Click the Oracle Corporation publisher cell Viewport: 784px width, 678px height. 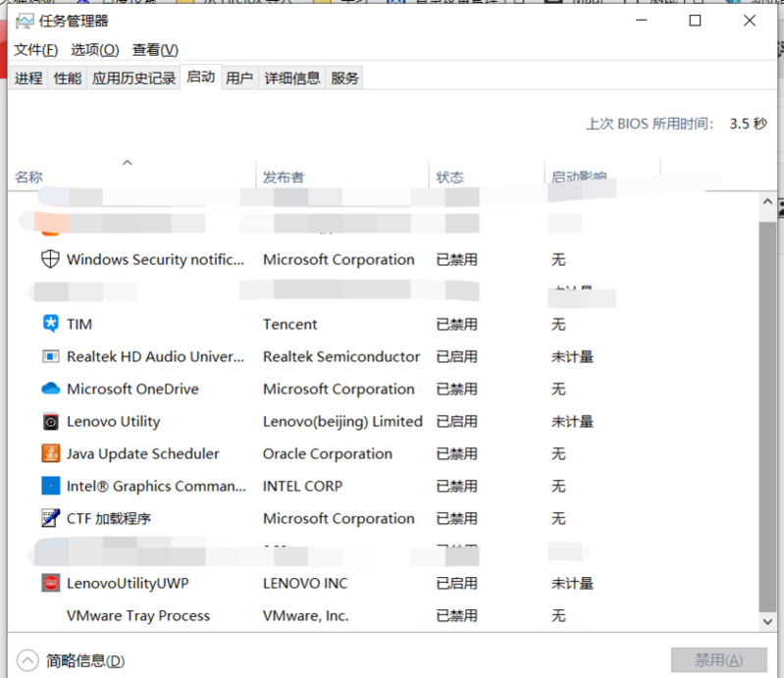[x=328, y=454]
